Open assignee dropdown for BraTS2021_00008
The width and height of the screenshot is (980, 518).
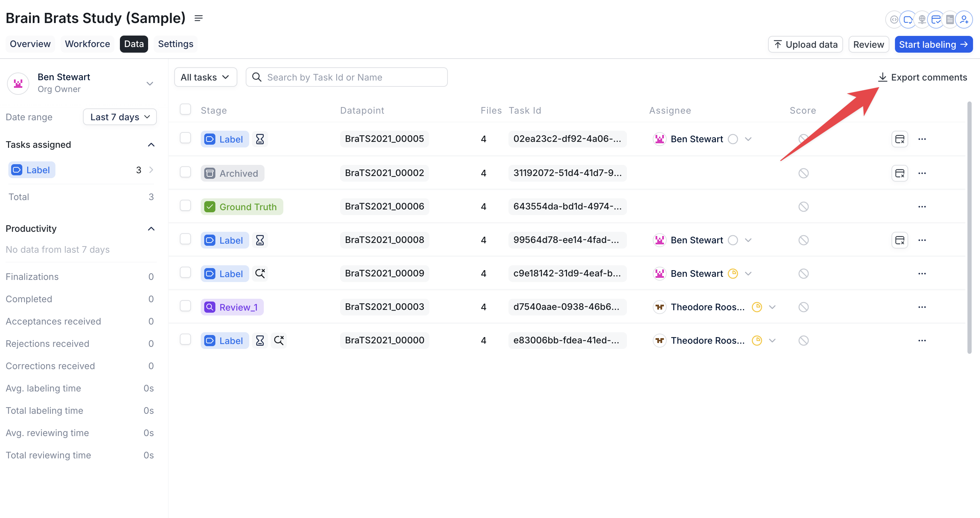tap(748, 240)
